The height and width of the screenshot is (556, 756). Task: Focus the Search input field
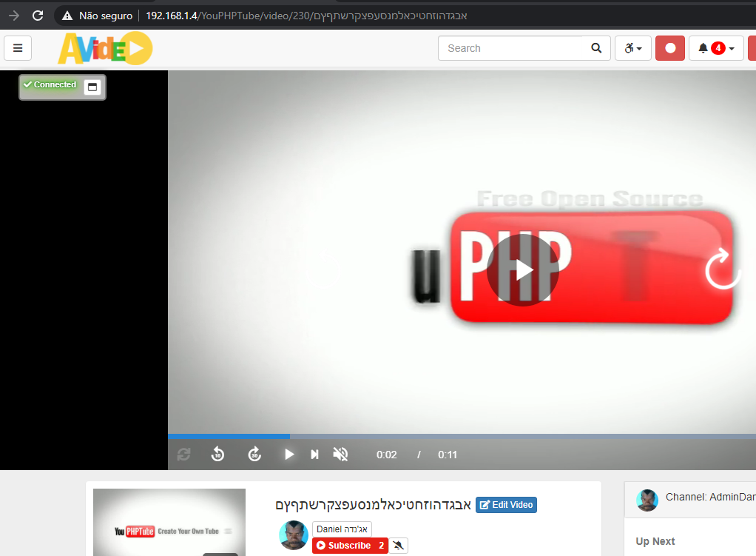511,48
